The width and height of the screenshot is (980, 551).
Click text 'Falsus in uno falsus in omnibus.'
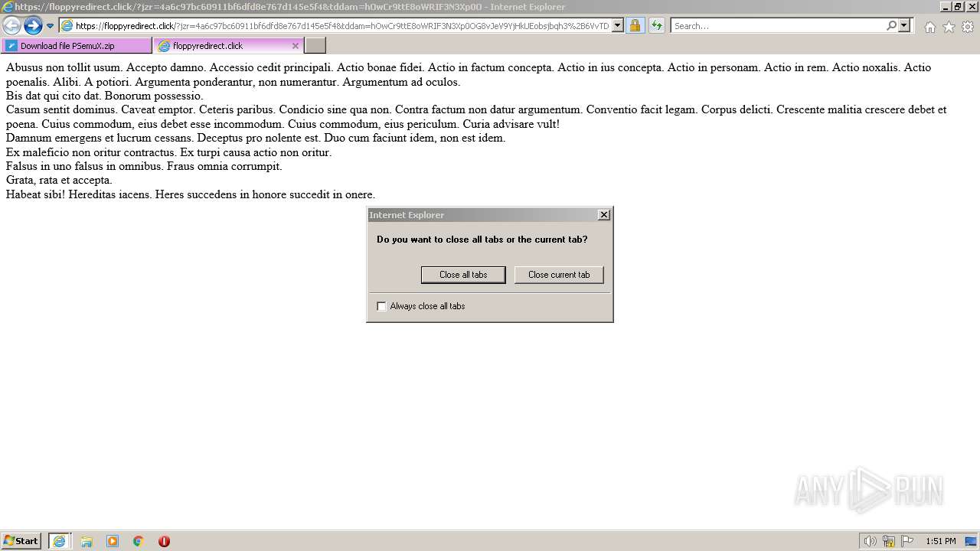[84, 166]
